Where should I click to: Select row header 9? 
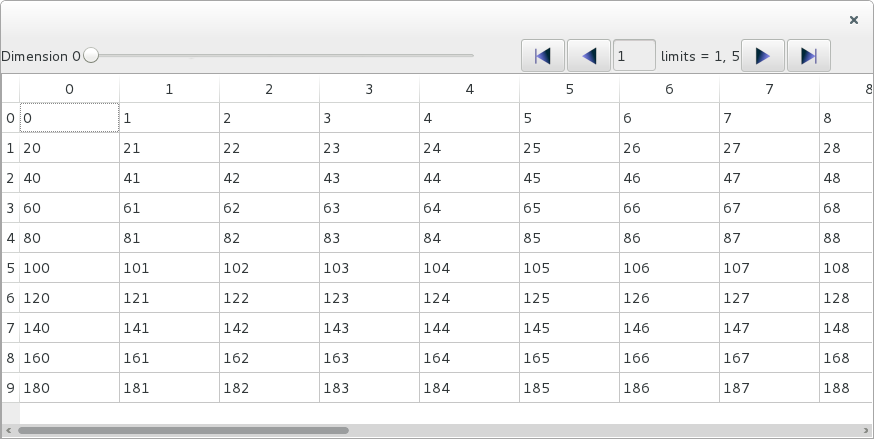pyautogui.click(x=10, y=388)
